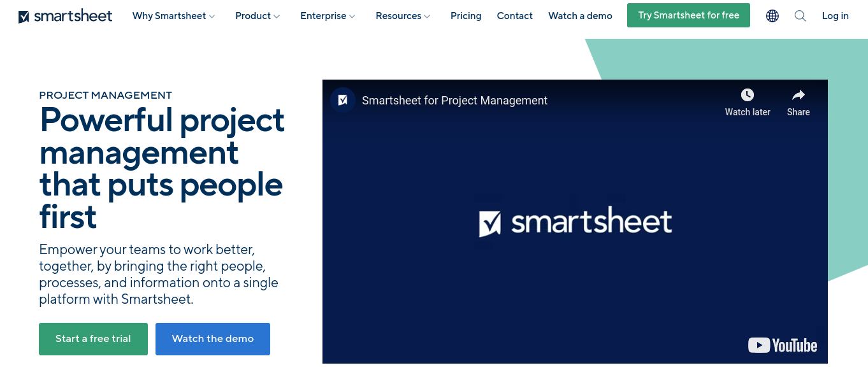The height and width of the screenshot is (391, 868).
Task: Open the Contact menu item
Action: (515, 16)
